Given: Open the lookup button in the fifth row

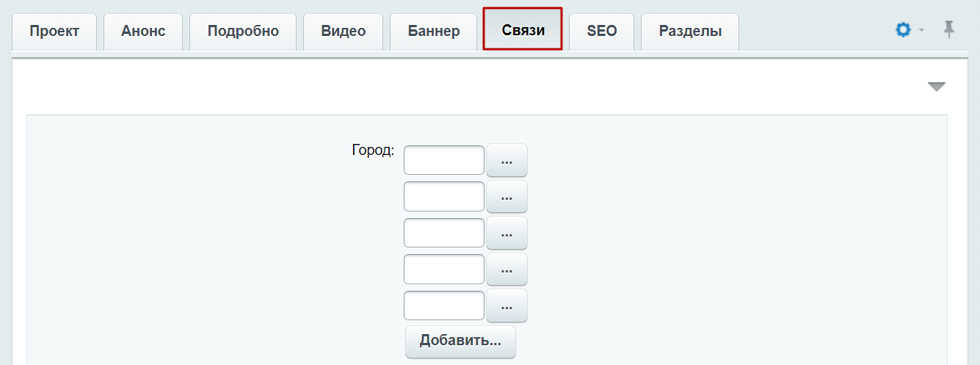Looking at the screenshot, I should click(x=507, y=306).
